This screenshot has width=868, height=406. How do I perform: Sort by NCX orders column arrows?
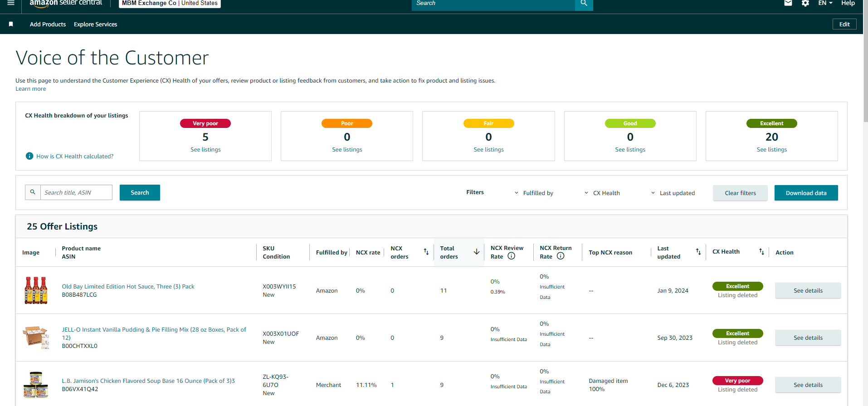click(426, 252)
